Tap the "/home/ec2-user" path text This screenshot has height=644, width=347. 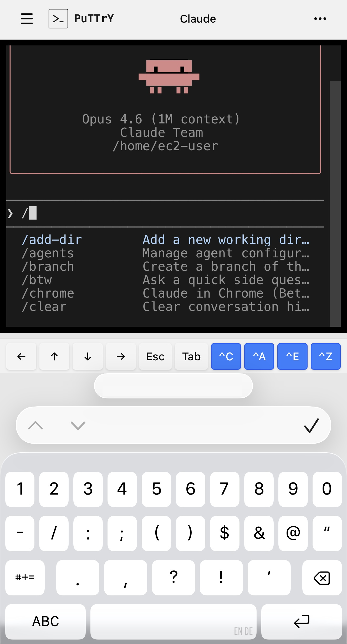[165, 146]
